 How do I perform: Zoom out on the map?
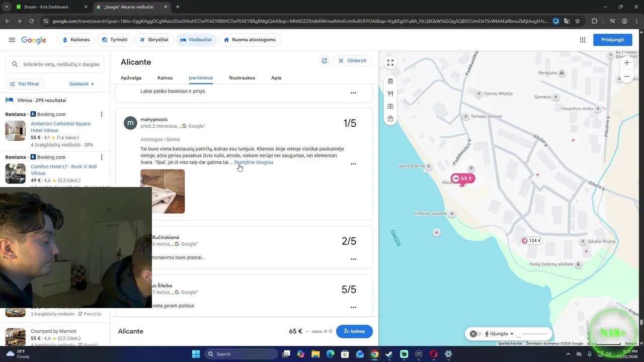[626, 76]
